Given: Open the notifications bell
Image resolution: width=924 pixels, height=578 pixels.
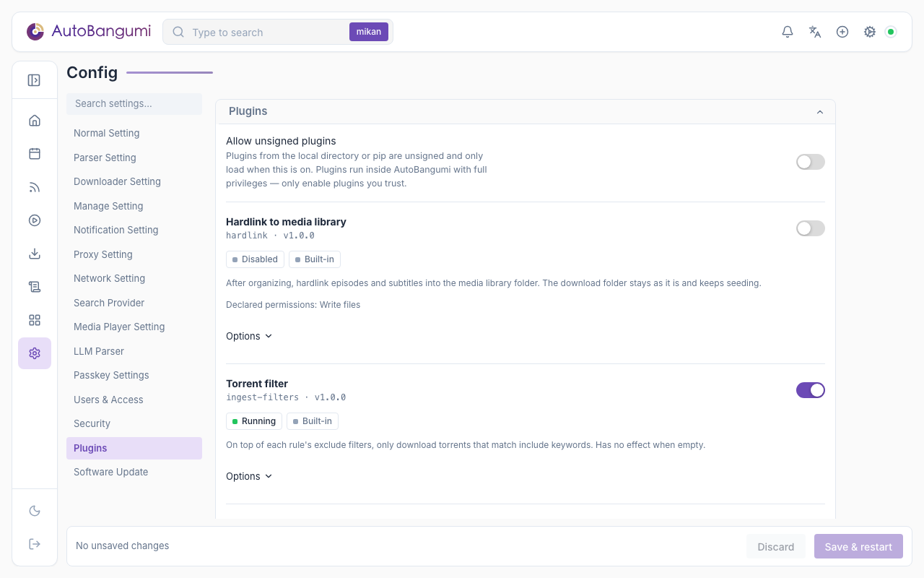Looking at the screenshot, I should (788, 32).
